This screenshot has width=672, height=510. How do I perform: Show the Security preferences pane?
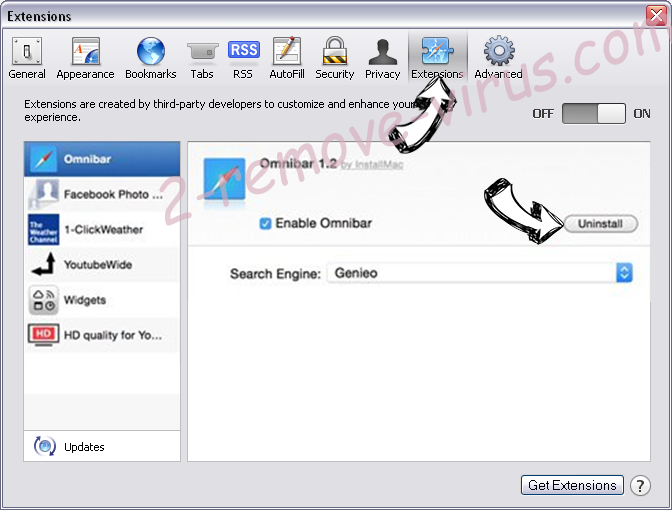[x=335, y=59]
